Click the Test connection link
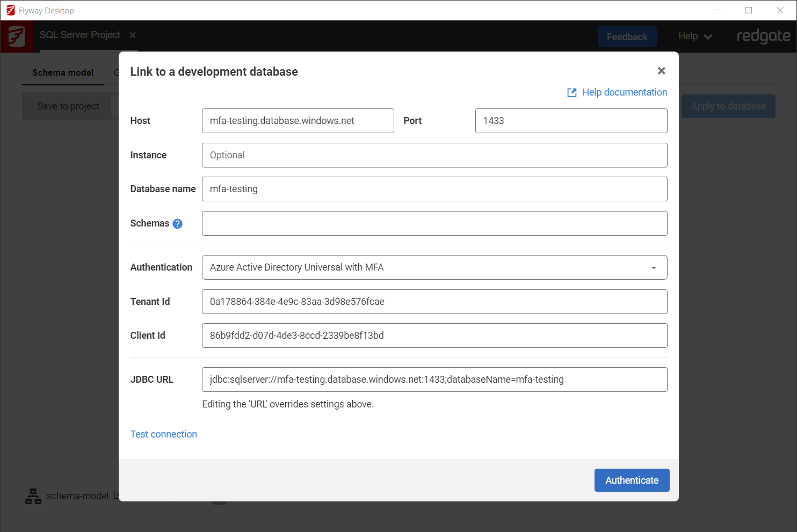 coord(163,434)
